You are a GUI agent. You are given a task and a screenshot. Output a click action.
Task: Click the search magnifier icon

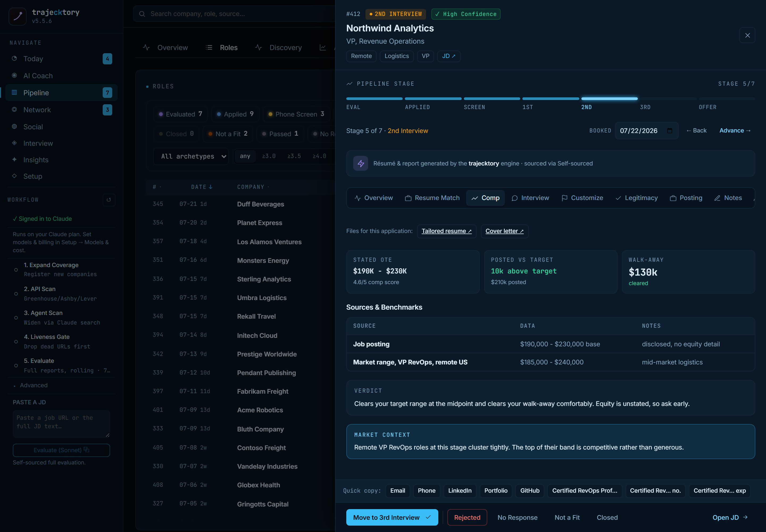[x=142, y=14]
